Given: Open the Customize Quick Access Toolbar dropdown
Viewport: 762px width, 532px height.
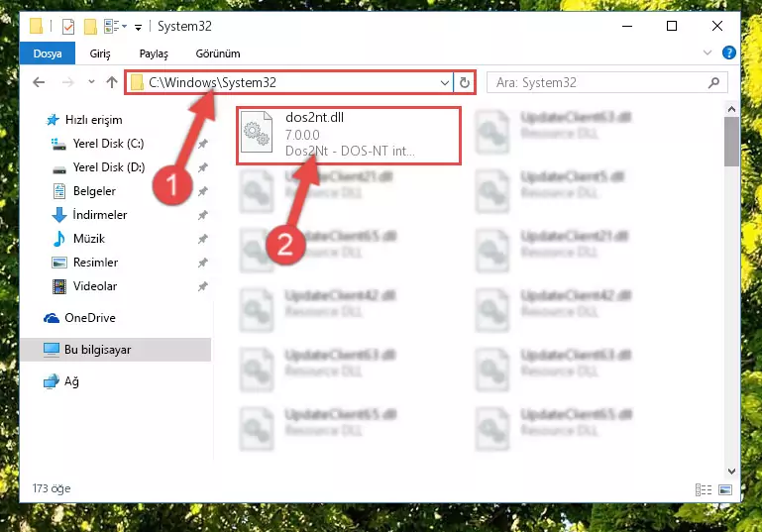Looking at the screenshot, I should pyautogui.click(x=139, y=27).
